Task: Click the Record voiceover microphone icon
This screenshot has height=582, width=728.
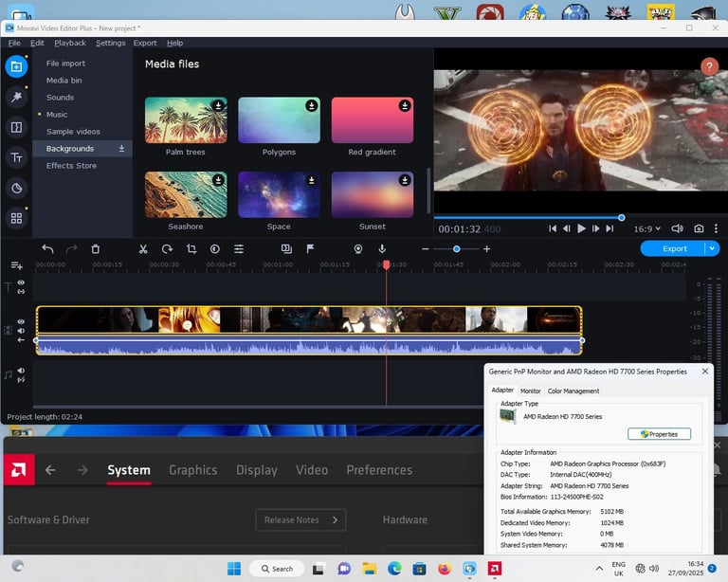Action: click(382, 248)
